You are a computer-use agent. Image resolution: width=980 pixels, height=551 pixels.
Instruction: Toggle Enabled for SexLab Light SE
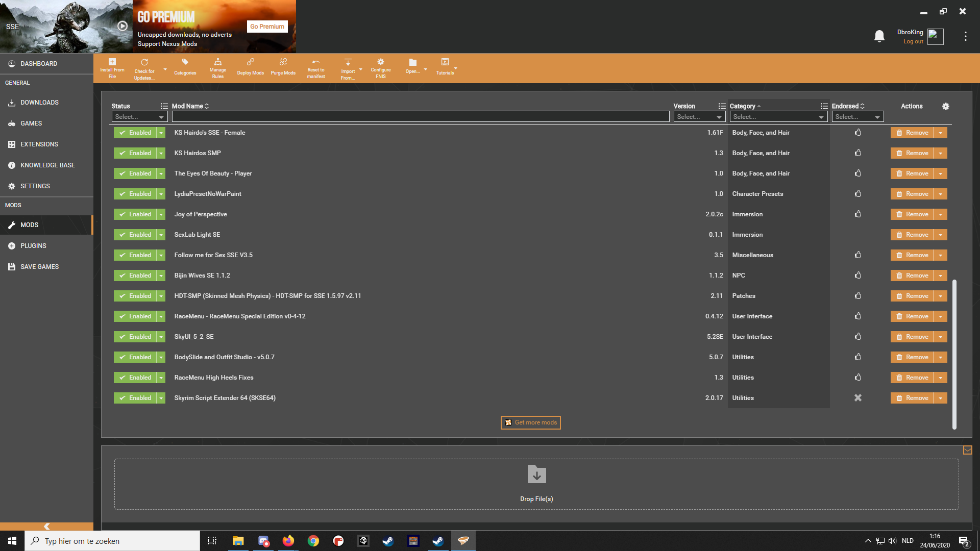[x=135, y=235]
